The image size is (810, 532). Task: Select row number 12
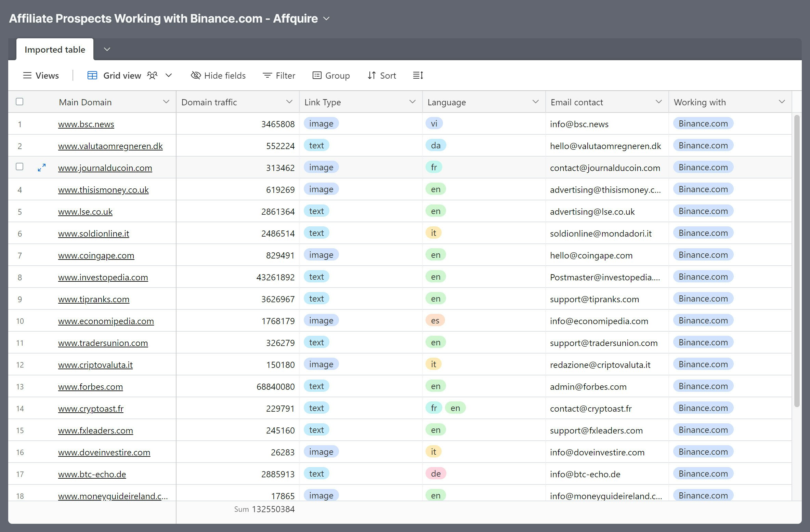click(20, 365)
